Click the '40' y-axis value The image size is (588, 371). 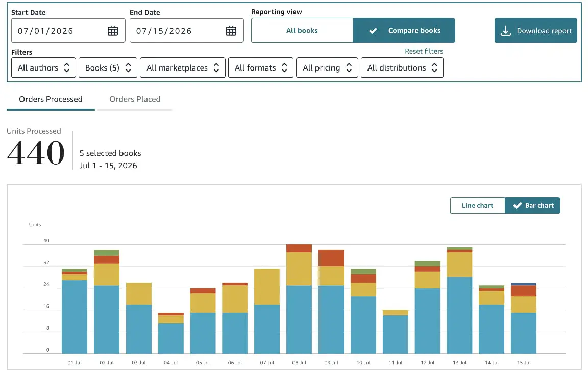(x=46, y=240)
